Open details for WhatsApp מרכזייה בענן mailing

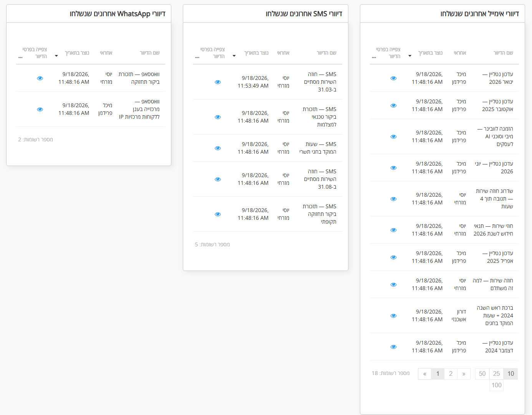[x=40, y=110]
